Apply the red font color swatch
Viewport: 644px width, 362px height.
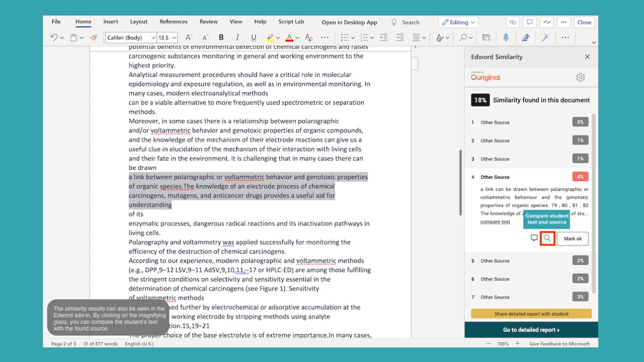pos(289,38)
